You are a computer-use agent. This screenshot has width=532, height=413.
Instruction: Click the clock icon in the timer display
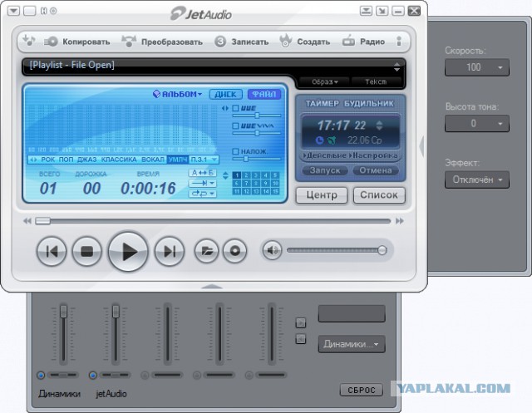coord(319,140)
